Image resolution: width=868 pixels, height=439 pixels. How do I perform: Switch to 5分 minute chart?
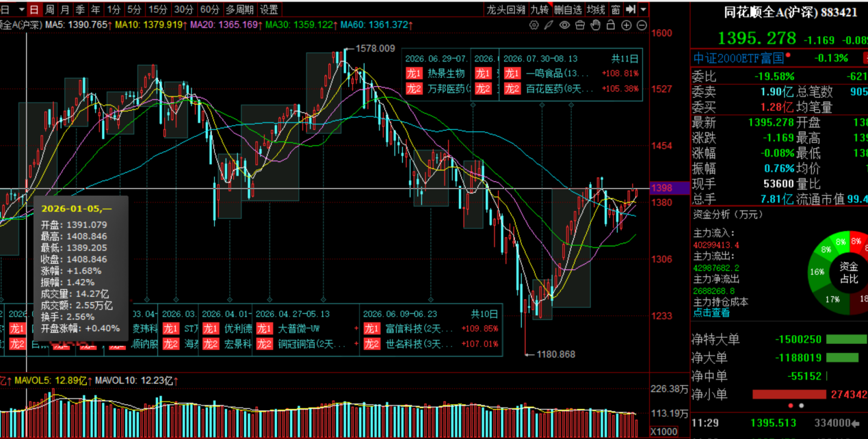pyautogui.click(x=135, y=10)
